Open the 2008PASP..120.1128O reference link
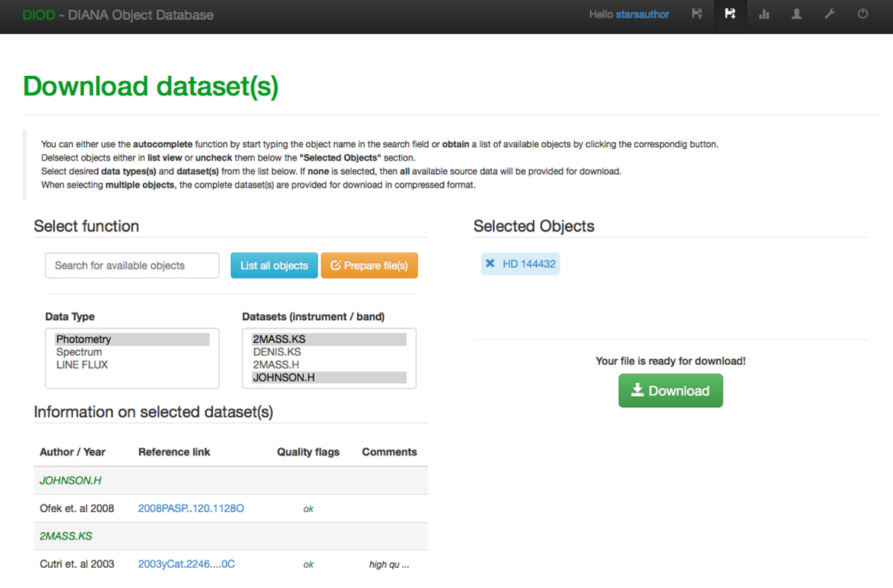893x588 pixels. click(x=191, y=508)
